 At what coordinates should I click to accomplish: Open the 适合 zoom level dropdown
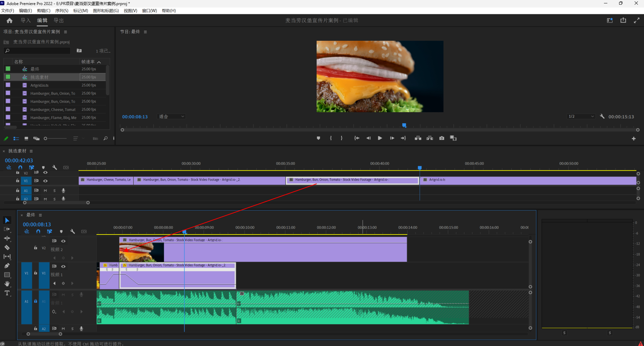[172, 117]
